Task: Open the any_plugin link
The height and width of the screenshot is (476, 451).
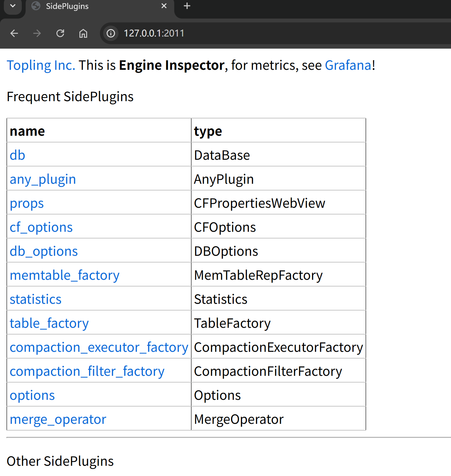Action: (x=43, y=179)
